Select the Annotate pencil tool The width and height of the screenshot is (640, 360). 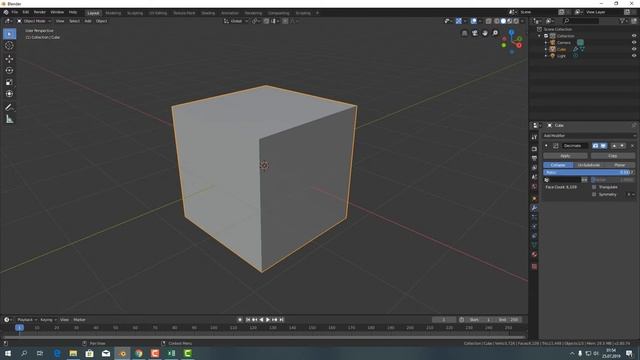click(9, 107)
